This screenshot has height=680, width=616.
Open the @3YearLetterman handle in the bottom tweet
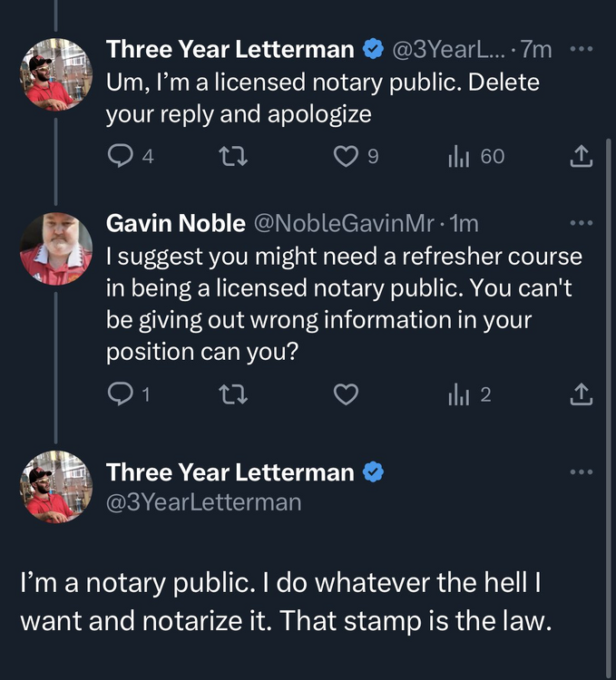click(x=203, y=501)
